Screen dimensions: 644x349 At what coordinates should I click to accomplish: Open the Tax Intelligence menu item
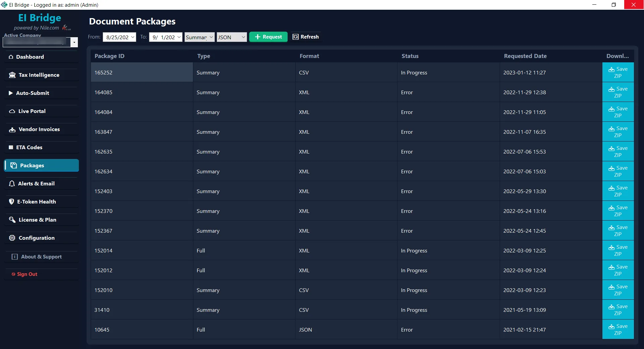[42, 75]
